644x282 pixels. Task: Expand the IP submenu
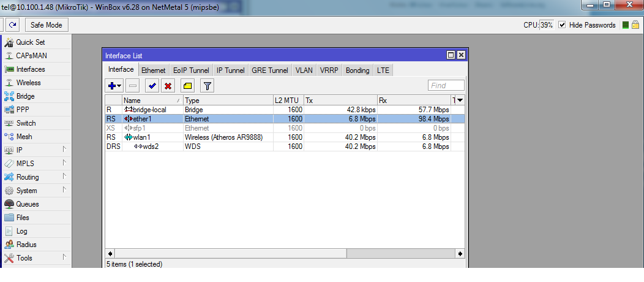coord(64,150)
